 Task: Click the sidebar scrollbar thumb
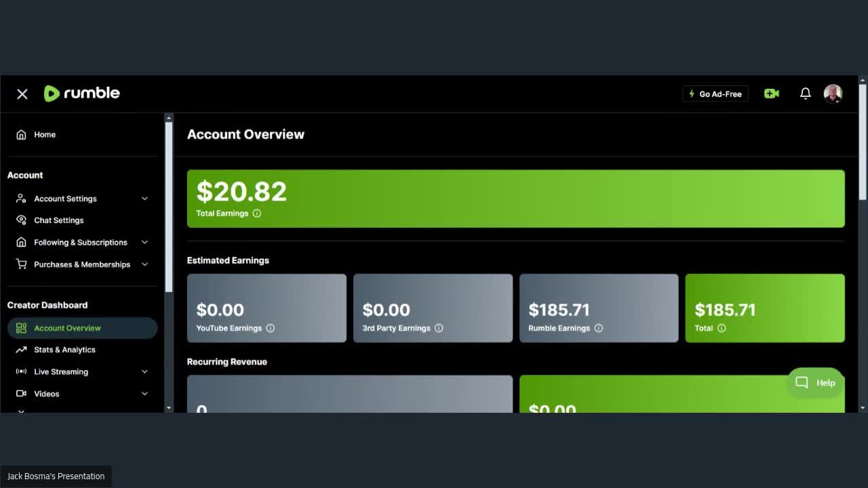169,207
